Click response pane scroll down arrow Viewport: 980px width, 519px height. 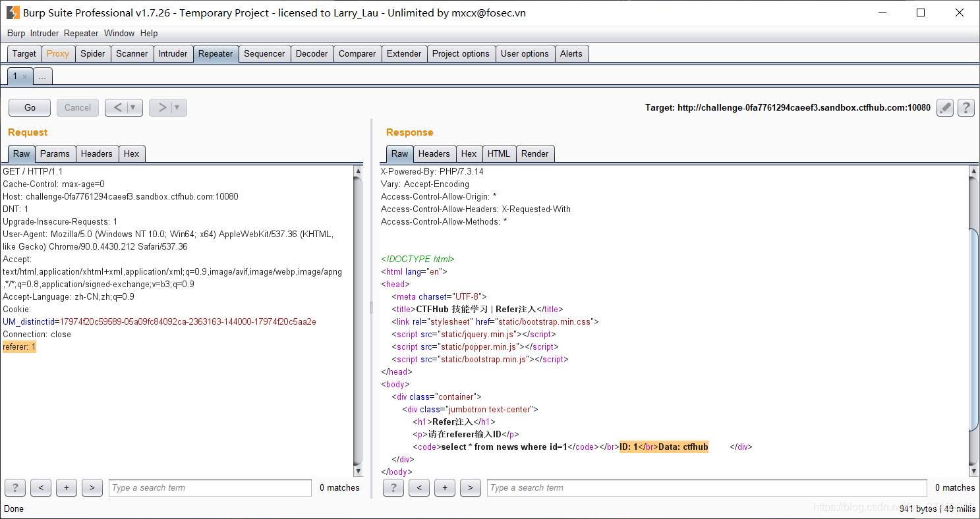point(974,471)
